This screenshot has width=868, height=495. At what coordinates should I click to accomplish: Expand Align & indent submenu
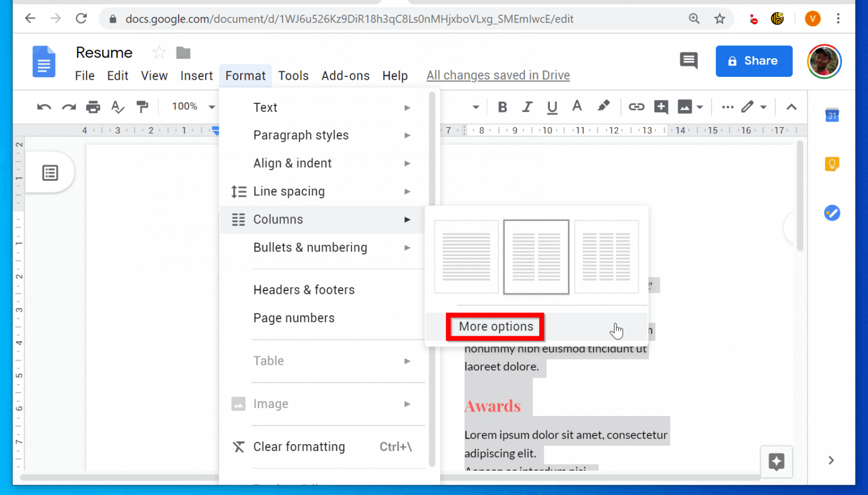(322, 163)
